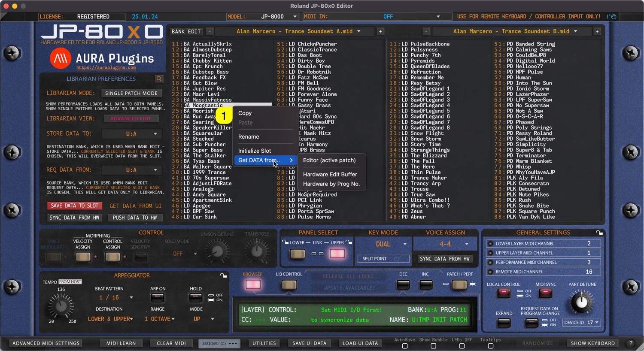Click the MIDI connector status icon
Image resolution: width=644 pixels, height=351 pixels.
tap(611, 17)
